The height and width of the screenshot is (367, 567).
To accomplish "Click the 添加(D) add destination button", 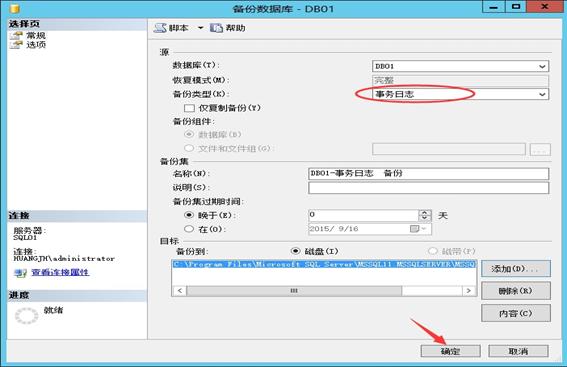I will click(x=516, y=269).
